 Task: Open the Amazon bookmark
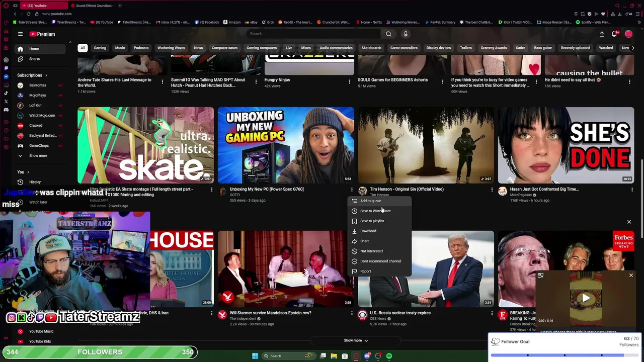[x=231, y=22]
